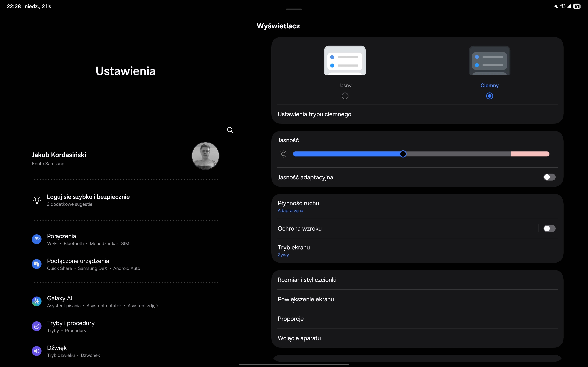
Task: Tap the lightbulb suggestion icon
Action: tap(37, 200)
